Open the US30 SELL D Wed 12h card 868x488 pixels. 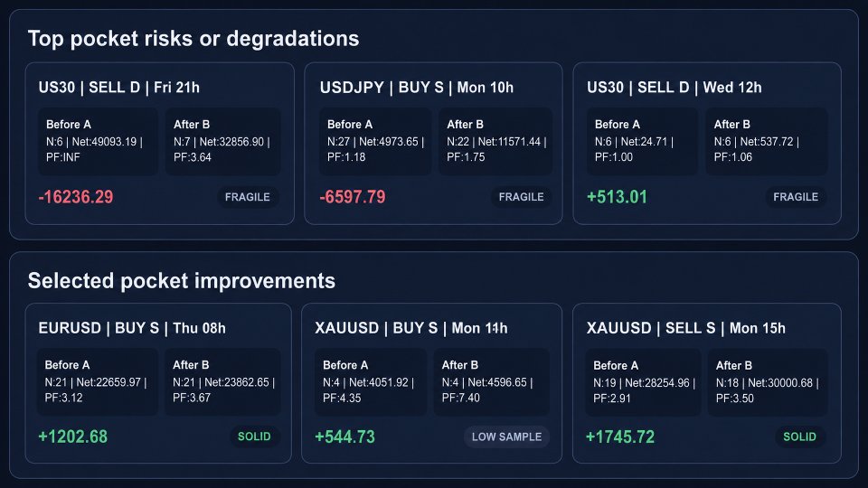point(707,144)
